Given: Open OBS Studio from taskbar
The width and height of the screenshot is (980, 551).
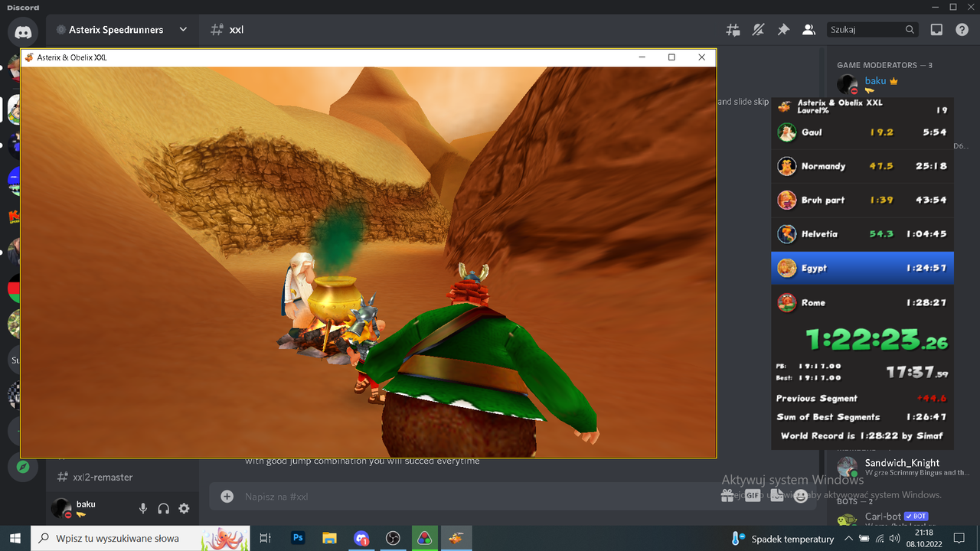Looking at the screenshot, I should click(x=393, y=538).
